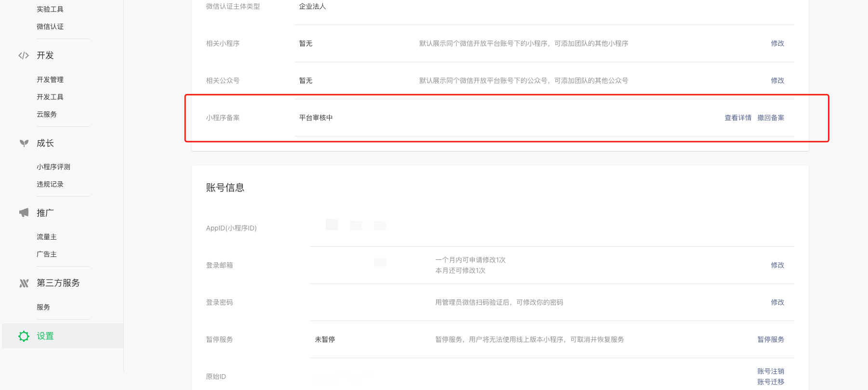Click 暂无 in the 相关公众号 row
This screenshot has width=868, height=390.
(x=306, y=81)
